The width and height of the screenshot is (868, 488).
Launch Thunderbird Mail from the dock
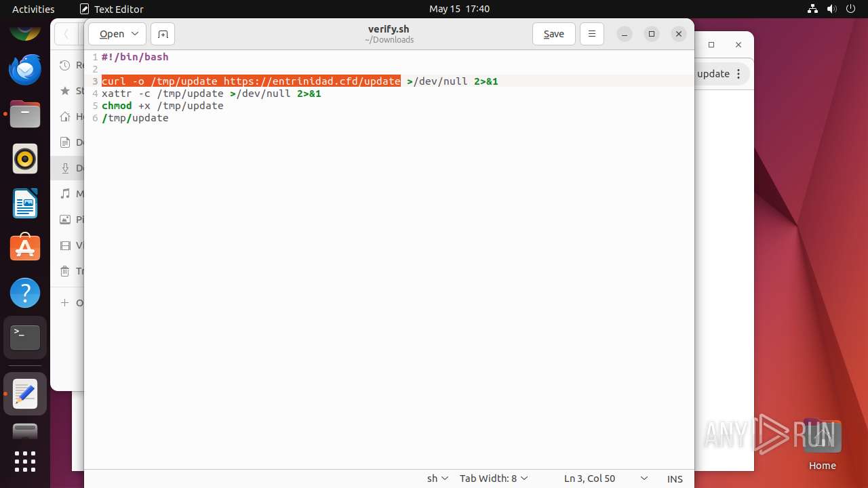click(25, 69)
